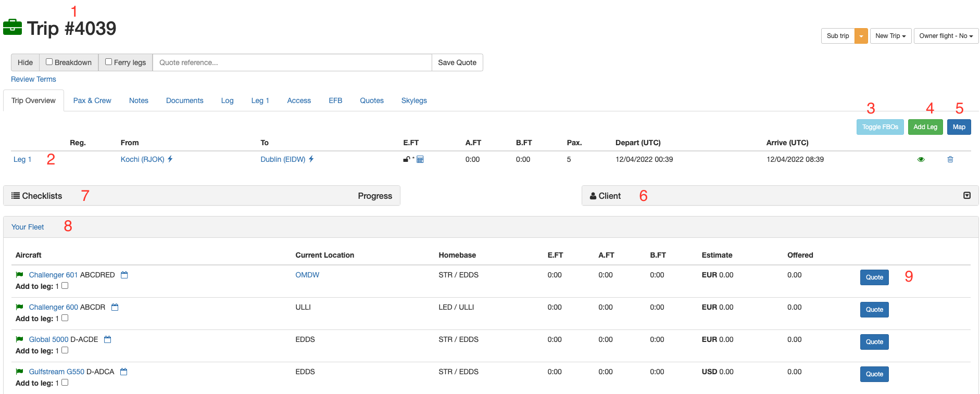Open the orange Sub trip dropdown arrow

pyautogui.click(x=861, y=36)
